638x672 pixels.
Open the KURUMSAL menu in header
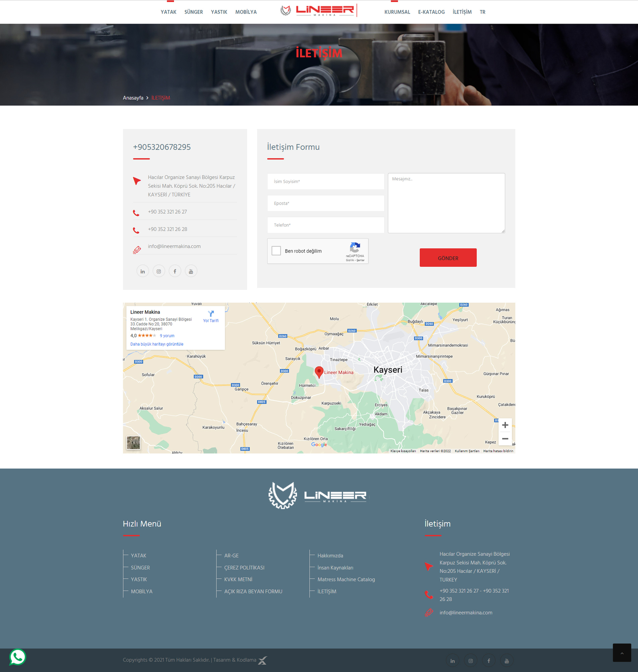pyautogui.click(x=397, y=12)
